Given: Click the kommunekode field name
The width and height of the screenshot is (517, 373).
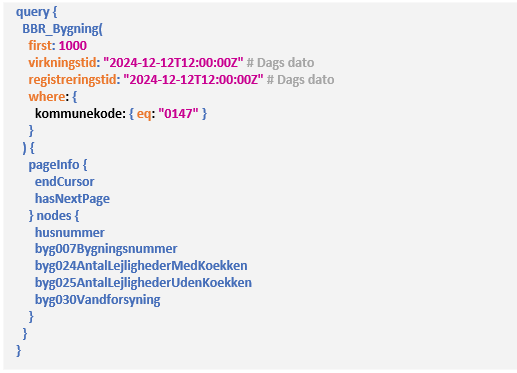Looking at the screenshot, I should [x=78, y=114].
